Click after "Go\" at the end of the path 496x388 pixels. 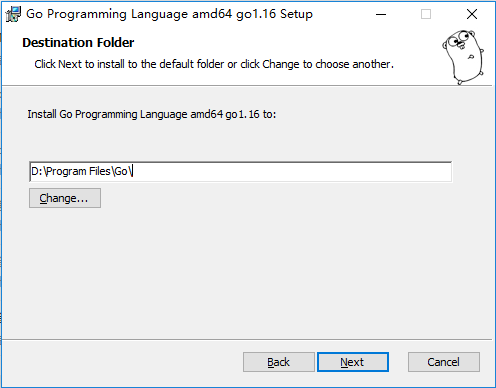click(134, 171)
